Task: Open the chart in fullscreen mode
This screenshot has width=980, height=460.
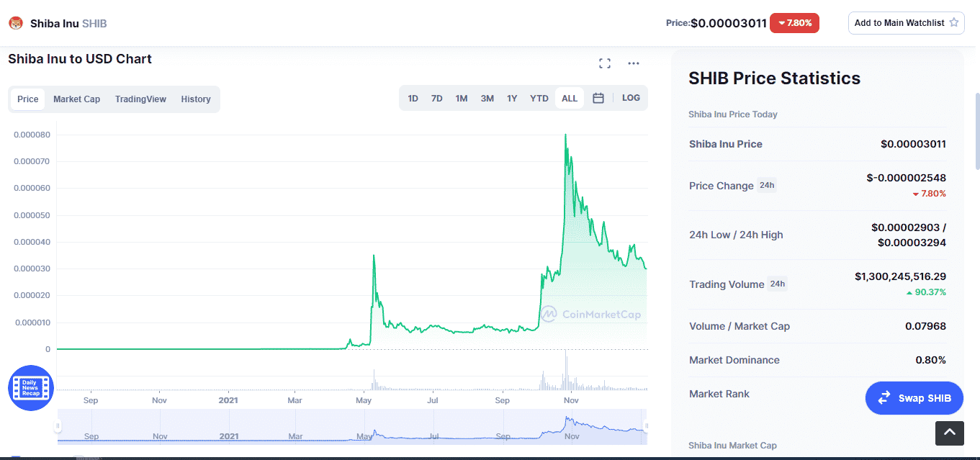Action: click(605, 63)
